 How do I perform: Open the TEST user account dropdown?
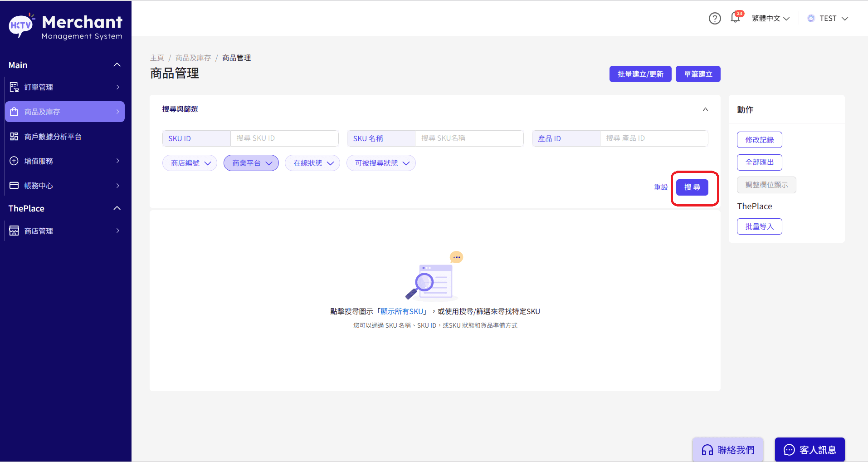coord(828,19)
